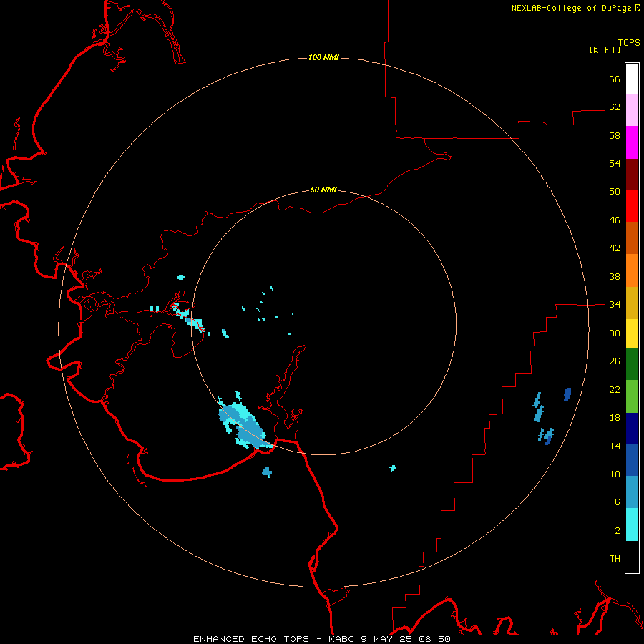This screenshot has height=644, width=644.
Task: Click the 58 legend value
Action: [x=615, y=135]
